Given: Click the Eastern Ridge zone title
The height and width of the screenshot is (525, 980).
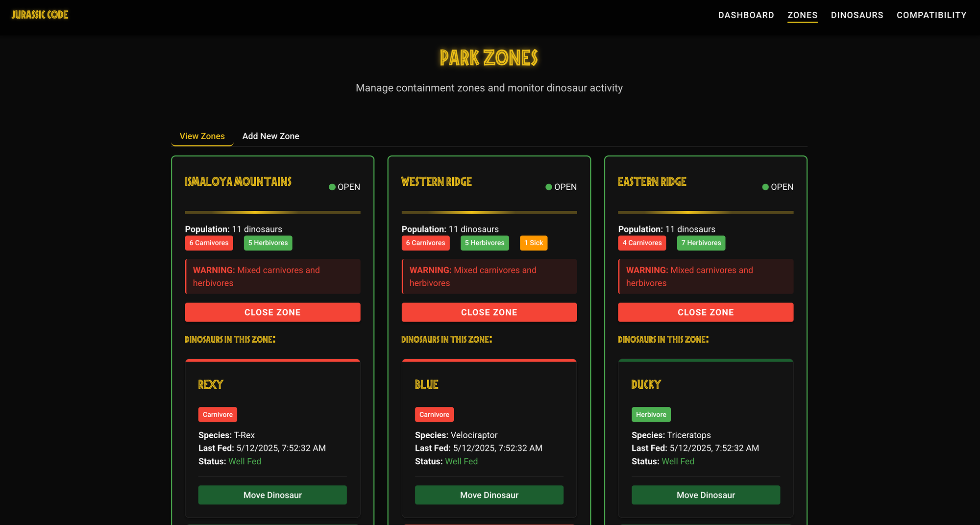Looking at the screenshot, I should coord(652,182).
